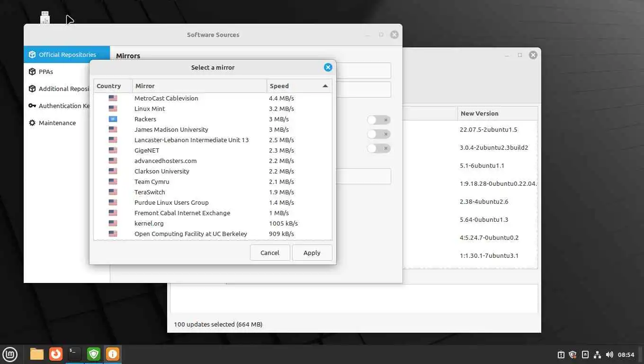Open the volume tray icon
The width and height of the screenshot is (644, 364).
[x=609, y=355]
